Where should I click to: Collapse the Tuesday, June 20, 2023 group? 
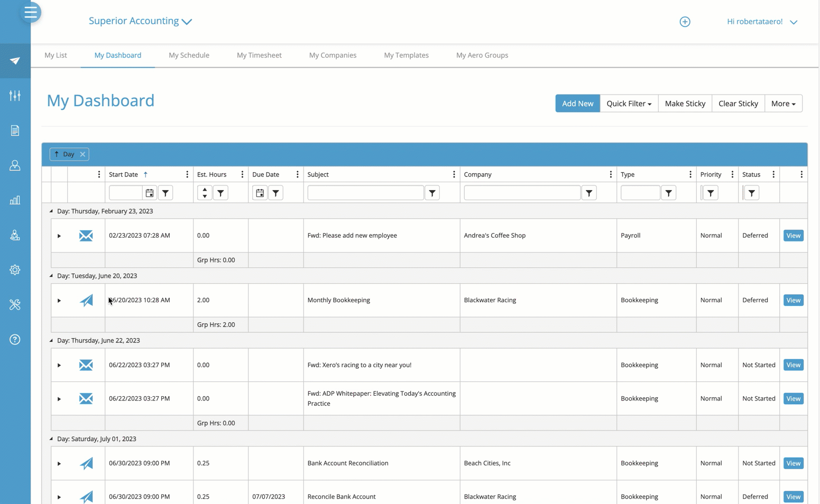click(51, 276)
